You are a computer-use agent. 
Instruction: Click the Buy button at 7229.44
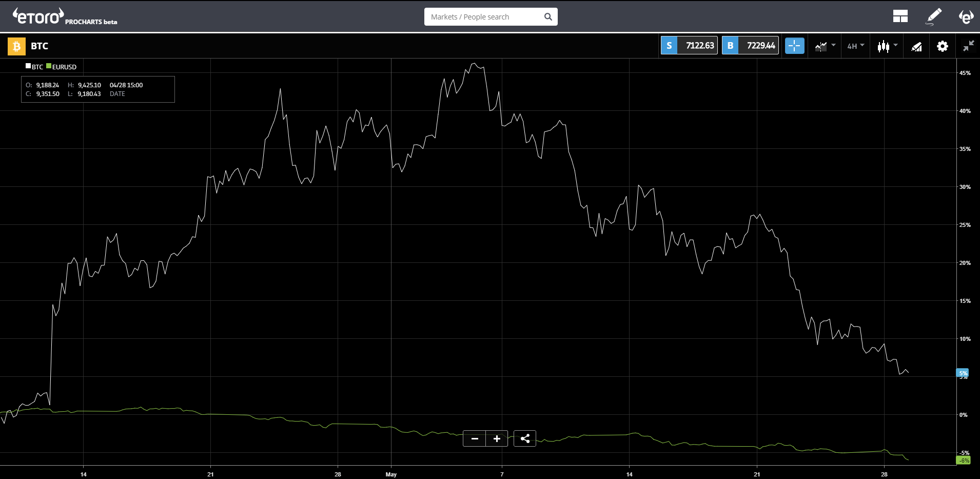click(x=750, y=46)
